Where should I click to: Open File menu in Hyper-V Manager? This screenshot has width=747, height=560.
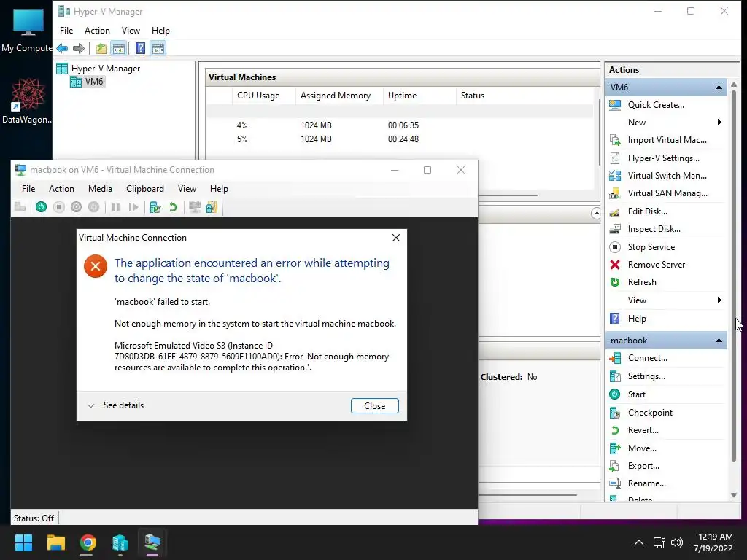click(x=66, y=31)
